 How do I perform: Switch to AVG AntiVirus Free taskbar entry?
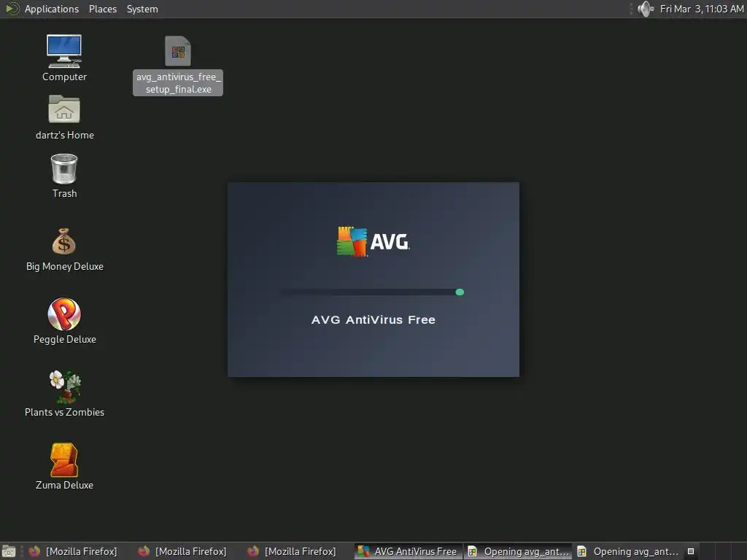pos(408,551)
